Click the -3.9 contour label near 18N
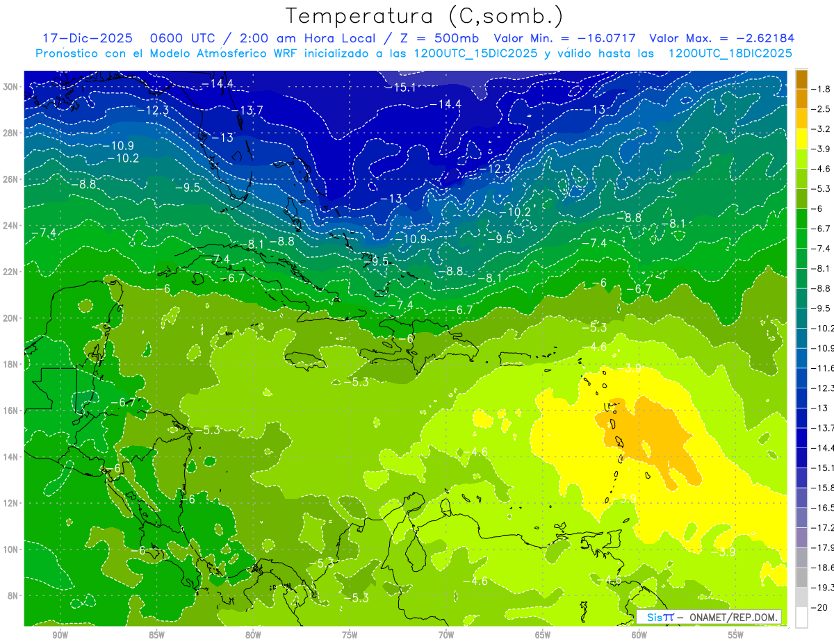Viewport: 834px width, 644px height. pos(629,368)
